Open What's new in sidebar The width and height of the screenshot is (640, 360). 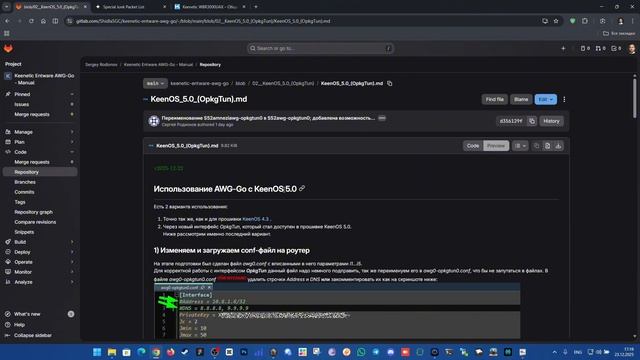click(40, 314)
